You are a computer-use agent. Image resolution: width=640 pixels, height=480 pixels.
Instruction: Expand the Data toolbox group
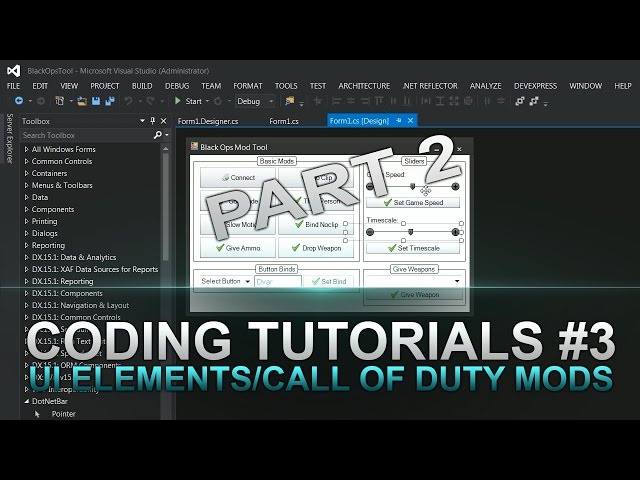pos(27,197)
